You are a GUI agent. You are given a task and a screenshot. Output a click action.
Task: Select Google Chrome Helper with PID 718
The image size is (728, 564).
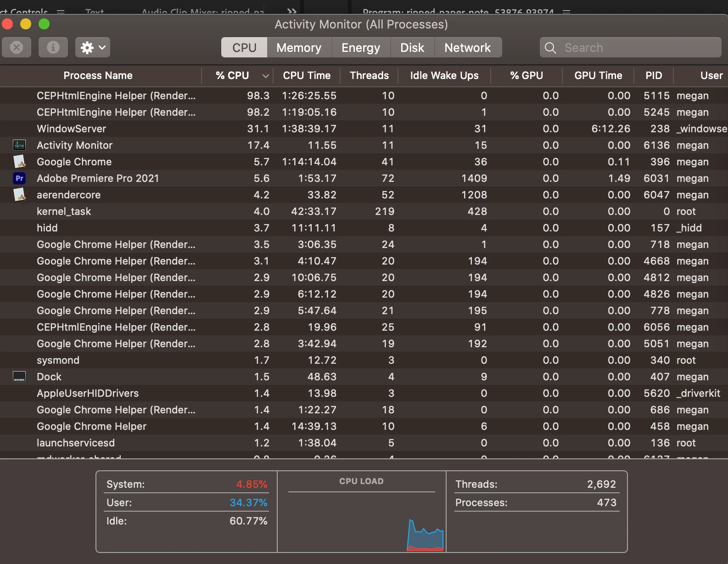pos(364,244)
